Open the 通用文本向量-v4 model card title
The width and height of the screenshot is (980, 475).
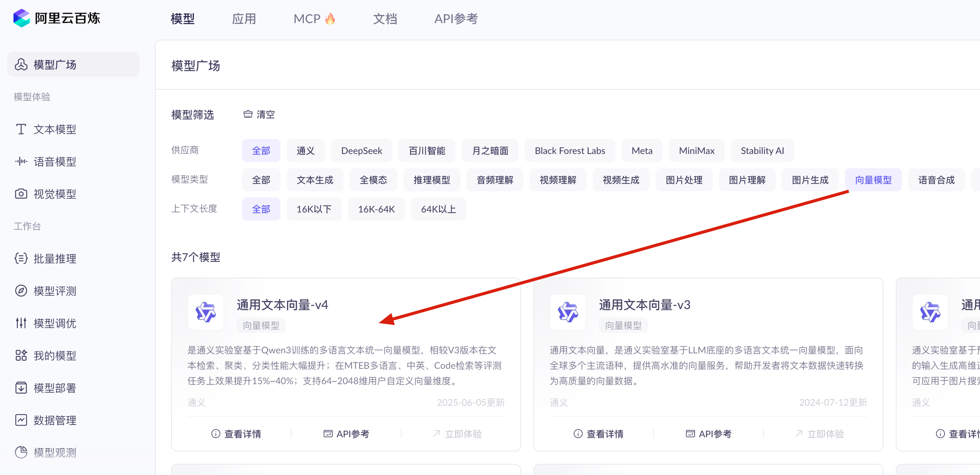[x=282, y=305]
